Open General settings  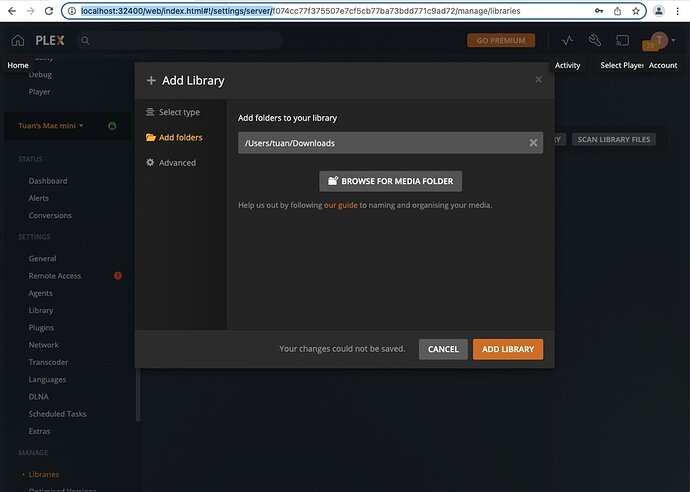[x=42, y=258]
